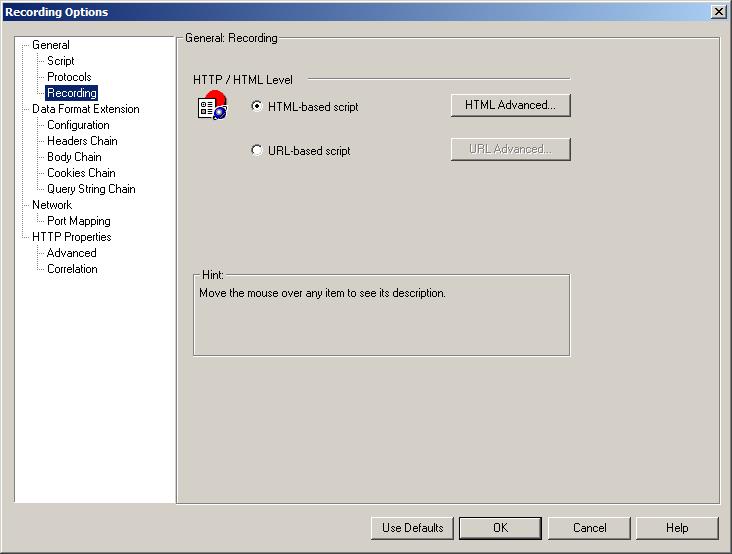732x554 pixels.
Task: Choose the Body Chain node
Action: (x=74, y=157)
